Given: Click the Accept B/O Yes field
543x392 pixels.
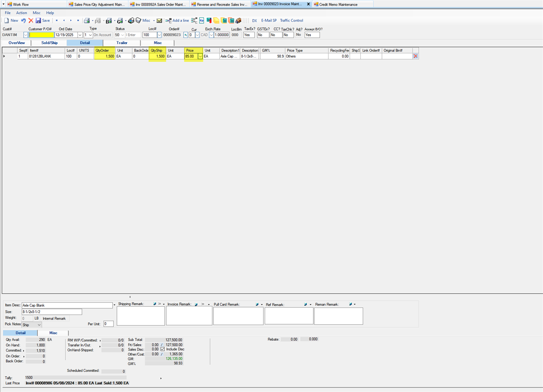Looking at the screenshot, I should pos(311,35).
